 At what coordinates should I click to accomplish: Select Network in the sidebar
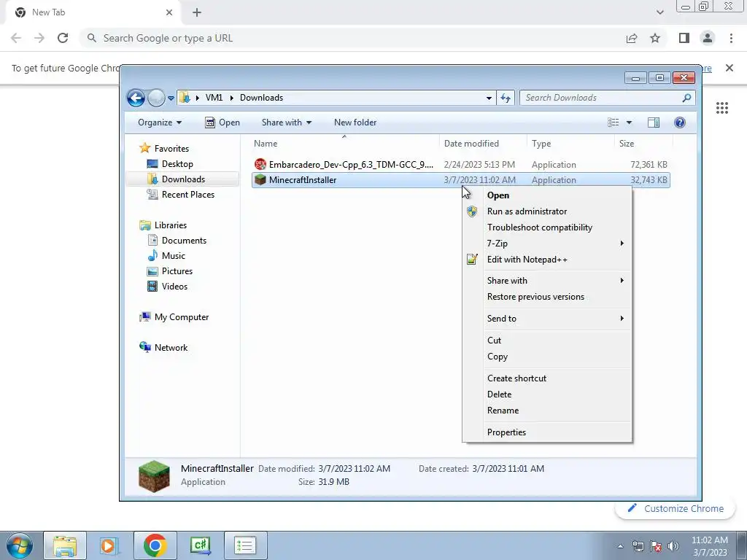[163, 348]
